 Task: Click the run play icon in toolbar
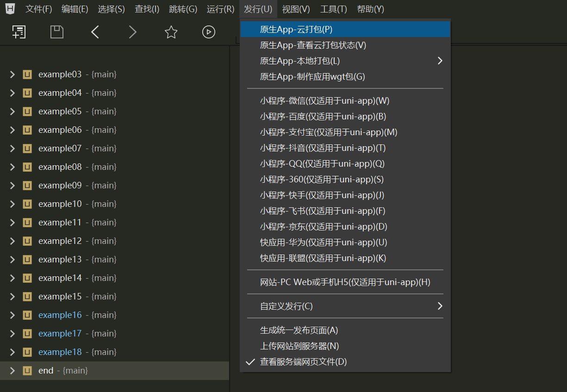pyautogui.click(x=209, y=32)
